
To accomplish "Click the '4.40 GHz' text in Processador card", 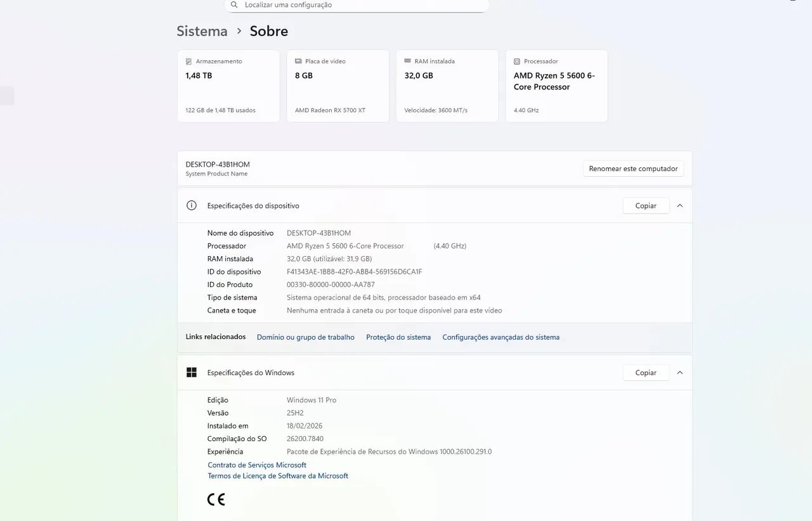I will tap(526, 110).
